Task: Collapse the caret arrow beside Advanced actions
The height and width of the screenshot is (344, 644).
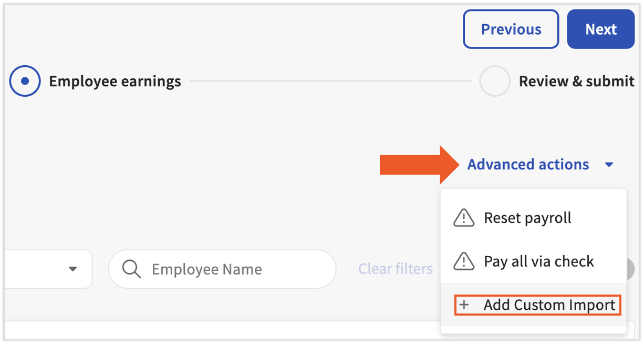Action: [609, 165]
